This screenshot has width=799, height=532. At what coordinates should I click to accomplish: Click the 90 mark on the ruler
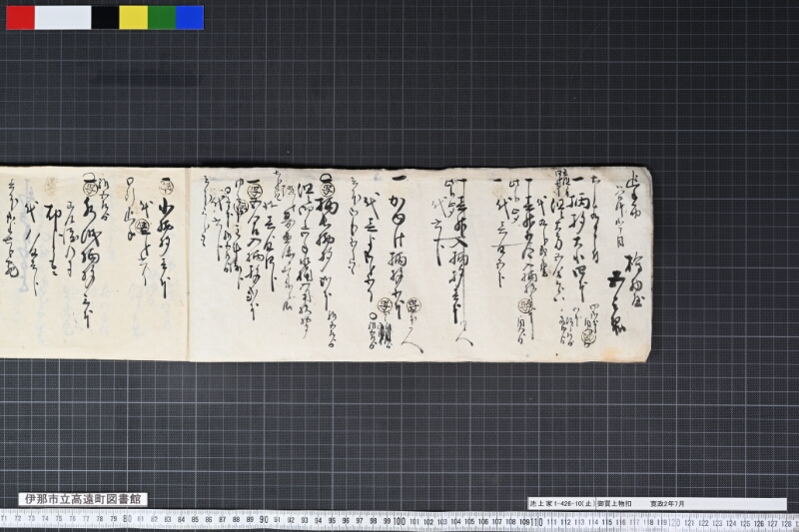pyautogui.click(x=264, y=520)
